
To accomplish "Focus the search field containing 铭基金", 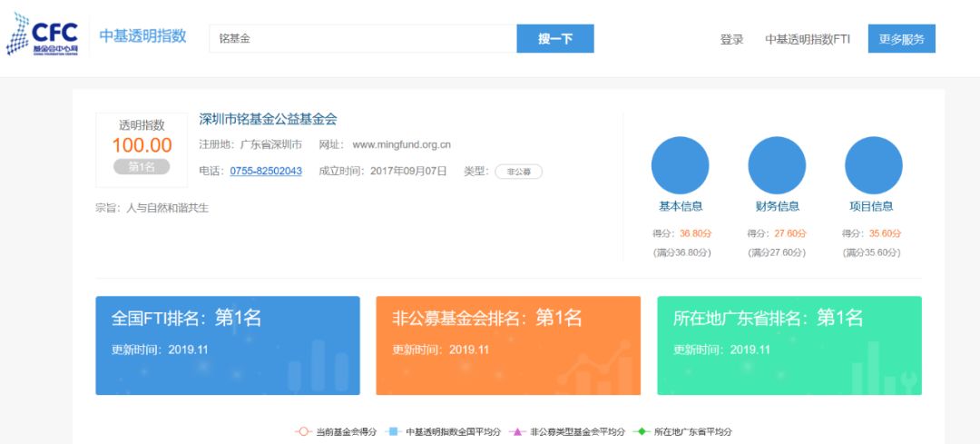I will pyautogui.click(x=363, y=39).
